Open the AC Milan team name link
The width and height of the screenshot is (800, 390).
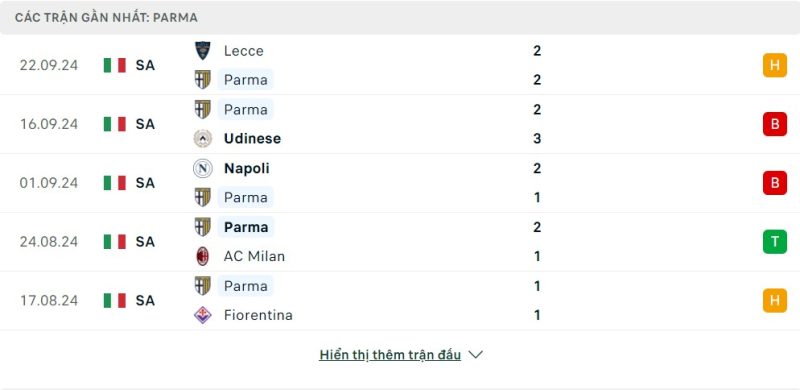pyautogui.click(x=254, y=256)
